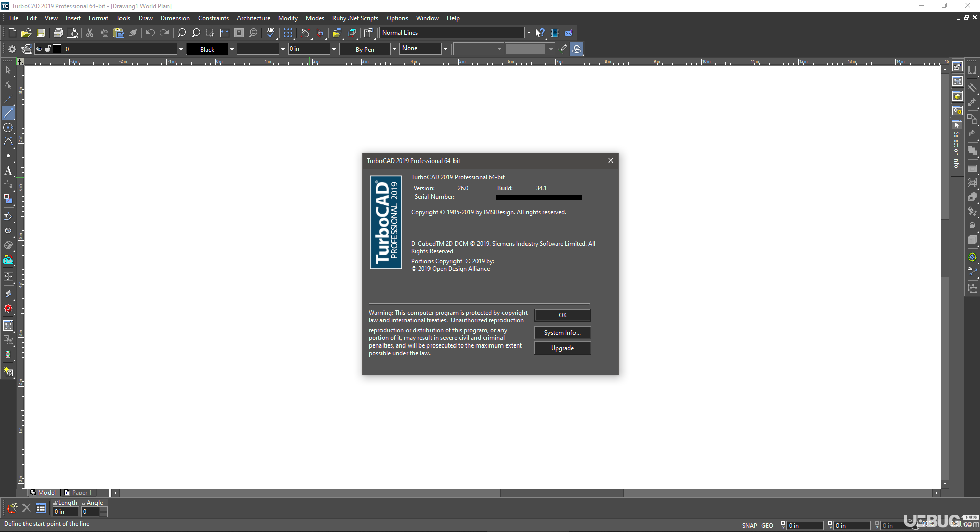Expand the Black pen color dropdown
The width and height of the screenshot is (980, 532).
click(232, 49)
